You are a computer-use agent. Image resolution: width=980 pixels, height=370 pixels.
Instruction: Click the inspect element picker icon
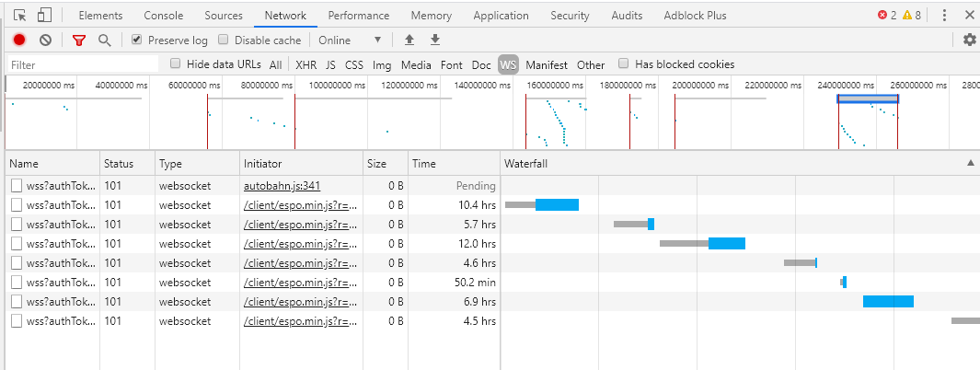[20, 16]
